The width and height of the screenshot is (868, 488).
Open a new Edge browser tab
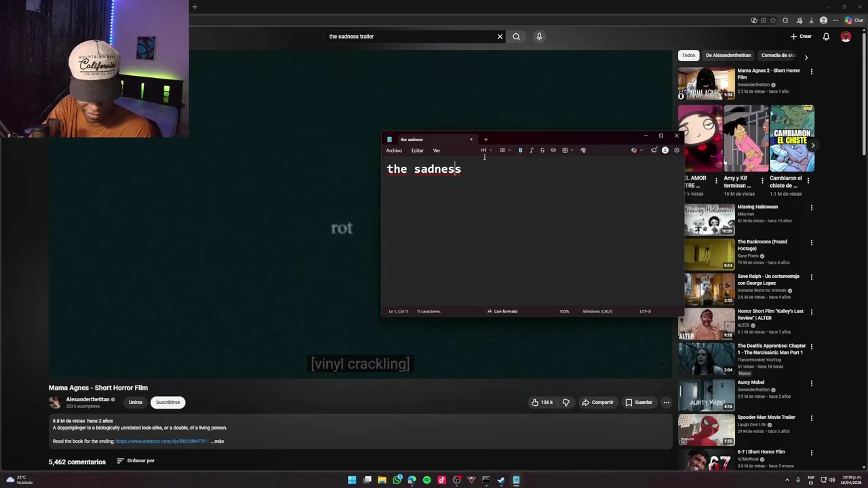[x=195, y=7]
